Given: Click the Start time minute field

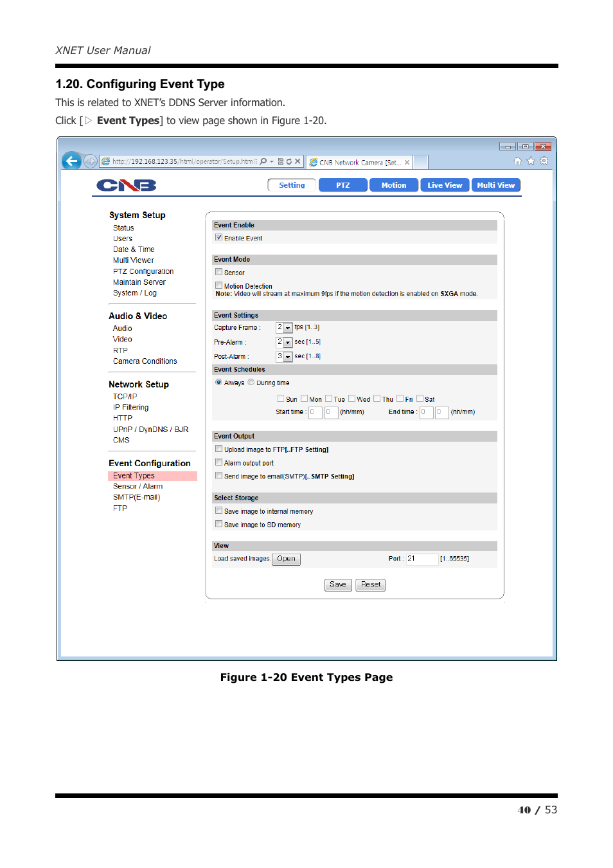Looking at the screenshot, I should click(332, 412).
